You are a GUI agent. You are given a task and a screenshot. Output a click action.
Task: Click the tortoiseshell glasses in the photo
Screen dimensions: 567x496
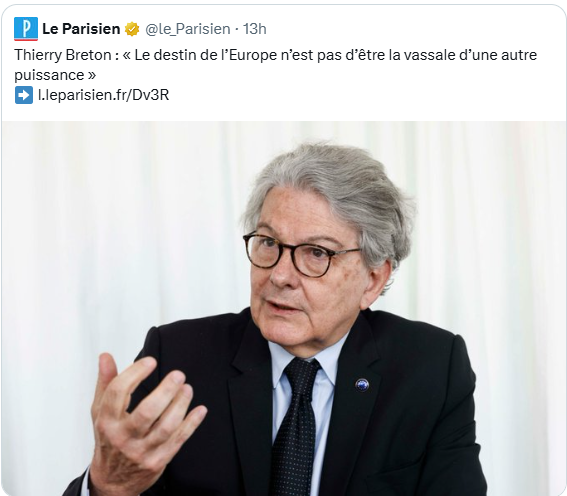click(x=301, y=255)
